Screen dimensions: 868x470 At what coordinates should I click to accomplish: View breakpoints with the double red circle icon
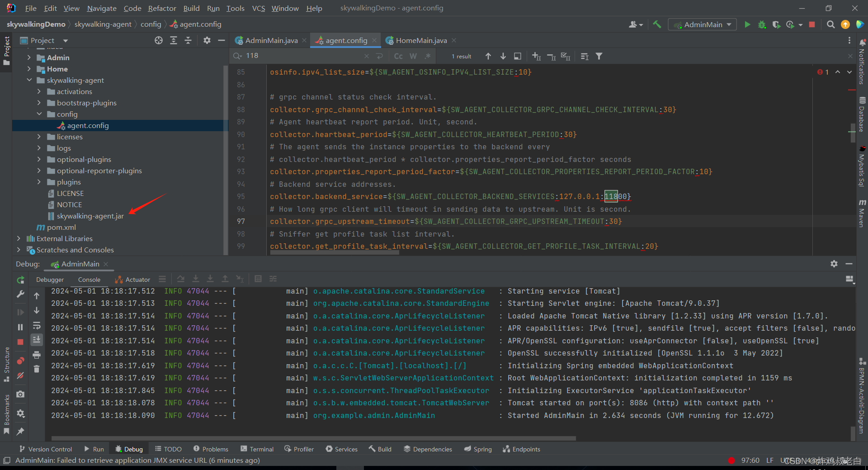click(20, 361)
